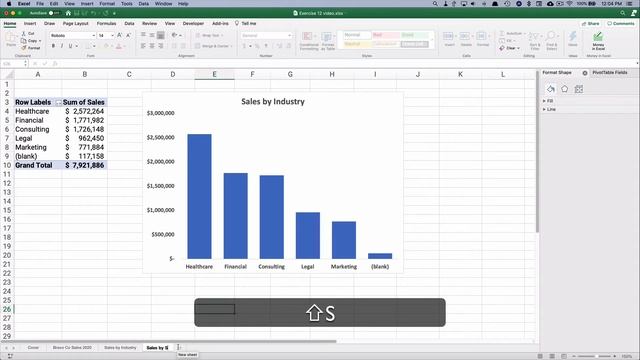Toggle Bold formatting
Image resolution: width=640 pixels, height=360 pixels.
pyautogui.click(x=53, y=46)
